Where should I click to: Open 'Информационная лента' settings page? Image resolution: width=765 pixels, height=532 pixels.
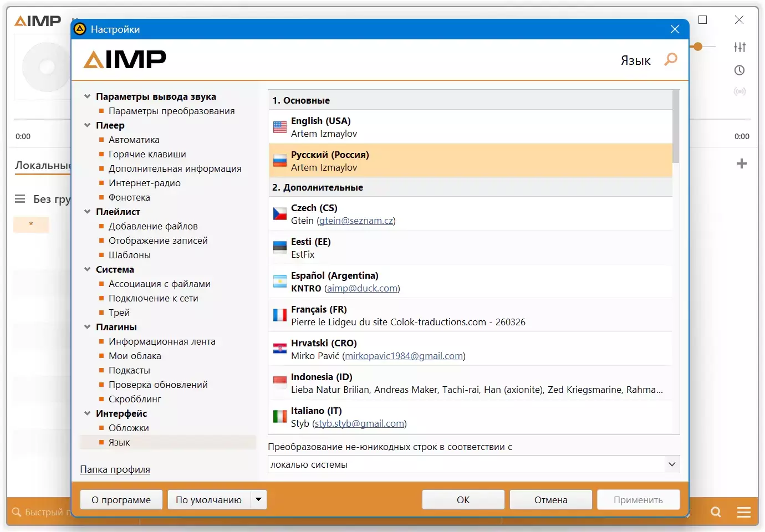(x=162, y=341)
